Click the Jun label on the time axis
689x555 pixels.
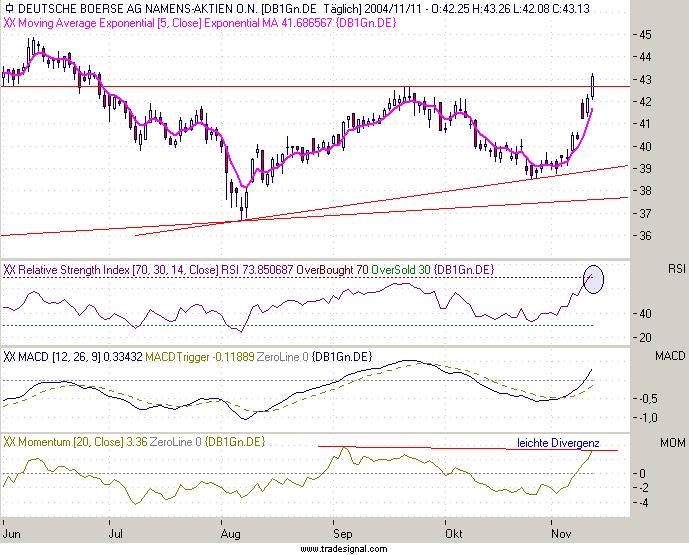pyautogui.click(x=12, y=533)
